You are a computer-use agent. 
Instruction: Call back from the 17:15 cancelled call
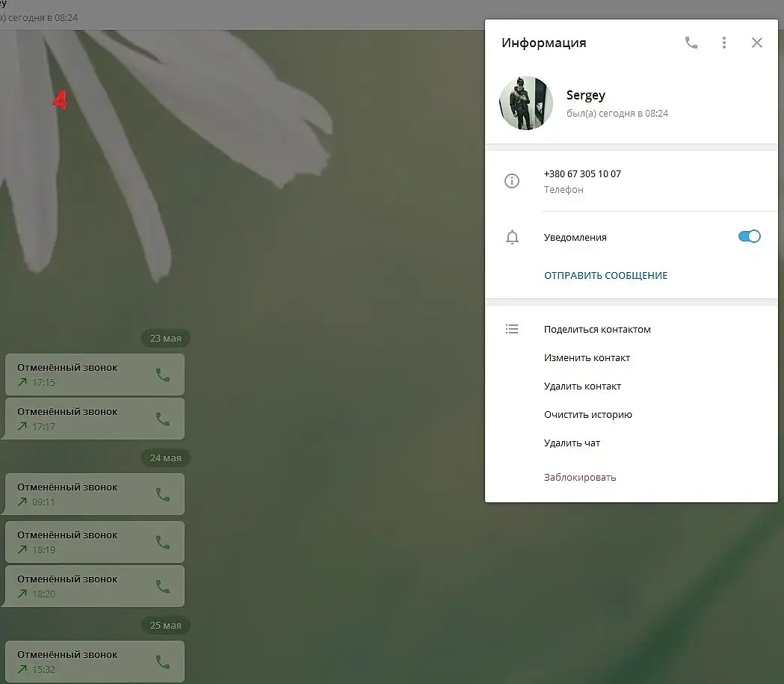162,375
